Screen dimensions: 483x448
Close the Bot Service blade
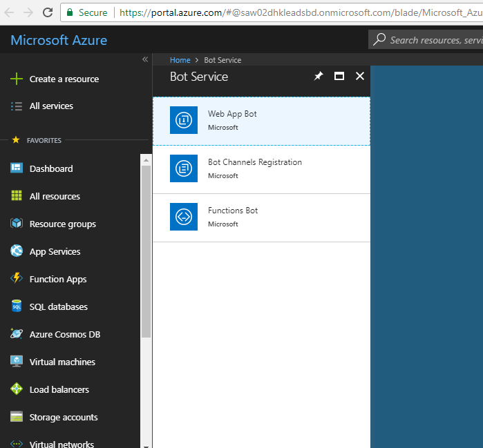coord(360,76)
